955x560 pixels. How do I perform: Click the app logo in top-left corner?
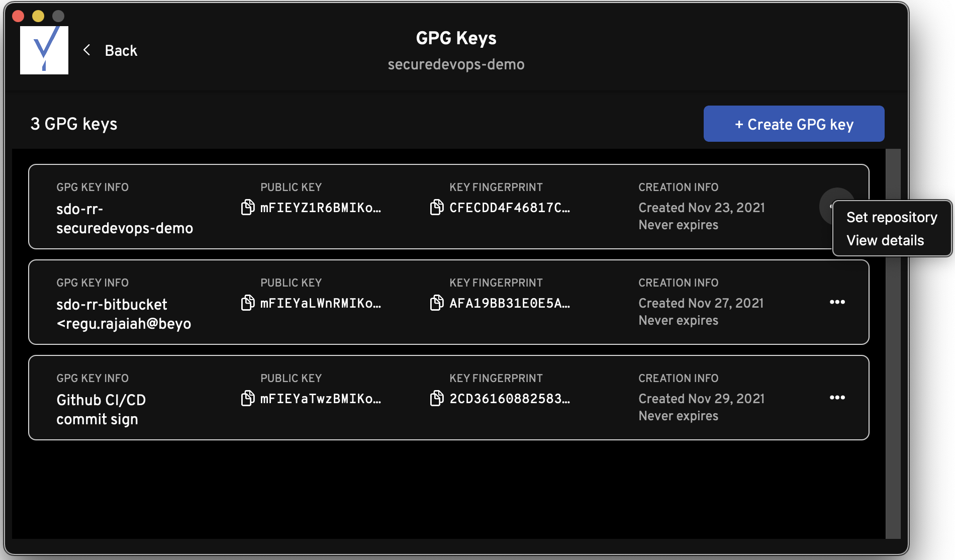tap(44, 50)
